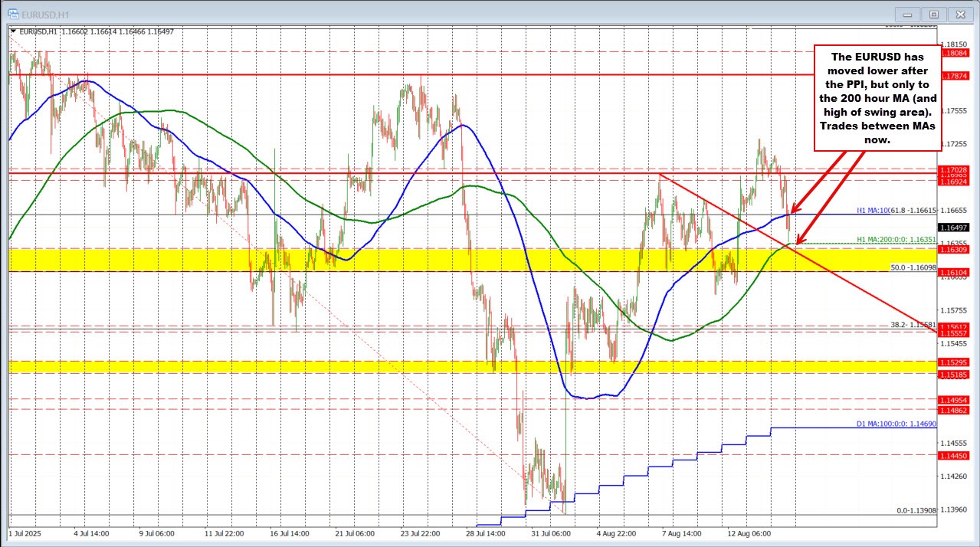Maximize the EURUSD,H1 chart window
Image resolution: width=980 pixels, height=547 pixels.
coord(933,14)
